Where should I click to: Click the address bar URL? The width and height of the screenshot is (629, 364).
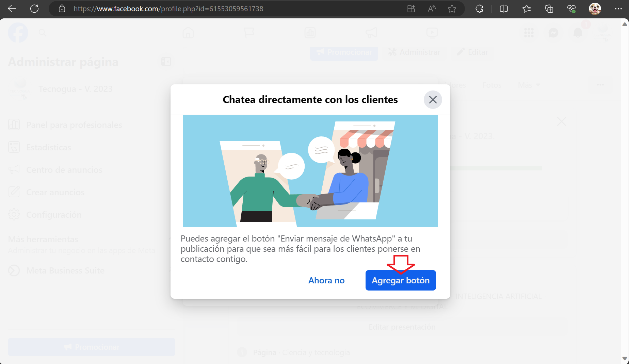[x=168, y=9]
